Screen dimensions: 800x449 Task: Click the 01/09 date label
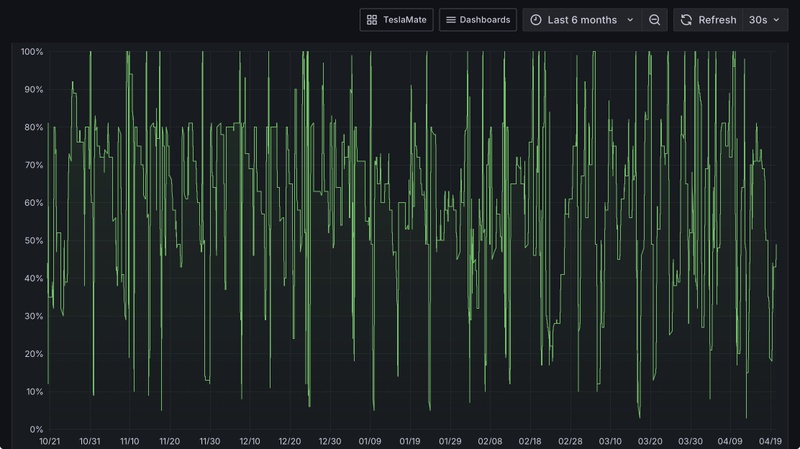pos(370,441)
